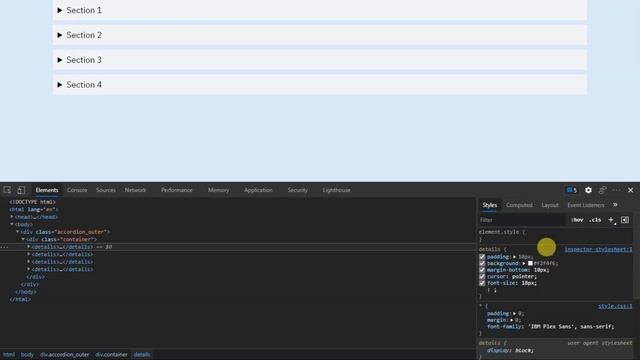640x360 pixels.
Task: Select the DOCTYPE html line
Action: [x=33, y=202]
